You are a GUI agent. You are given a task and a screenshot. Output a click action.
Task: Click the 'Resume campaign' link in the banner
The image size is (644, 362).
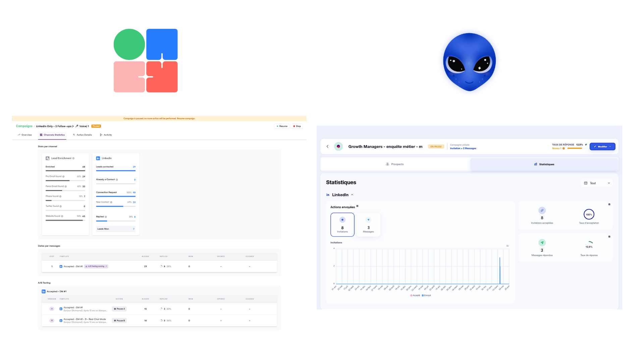point(186,118)
